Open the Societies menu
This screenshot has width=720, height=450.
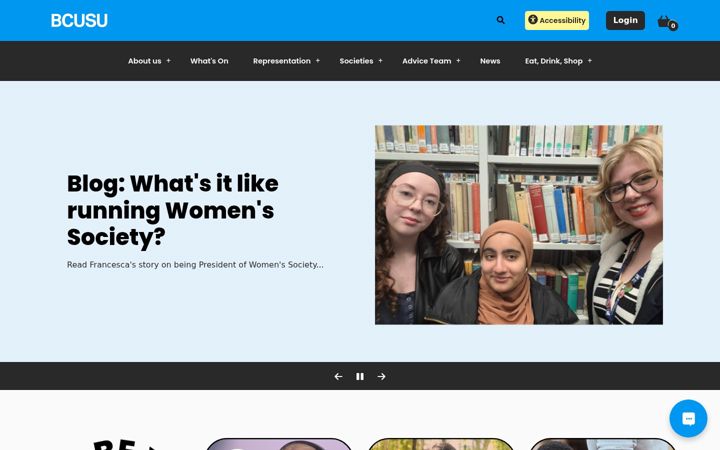[x=356, y=61]
